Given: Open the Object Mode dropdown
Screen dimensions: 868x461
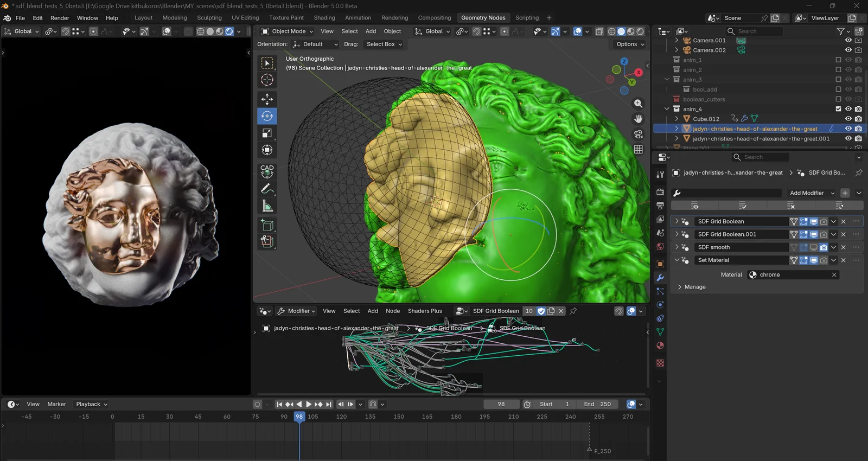Looking at the screenshot, I should click(287, 31).
